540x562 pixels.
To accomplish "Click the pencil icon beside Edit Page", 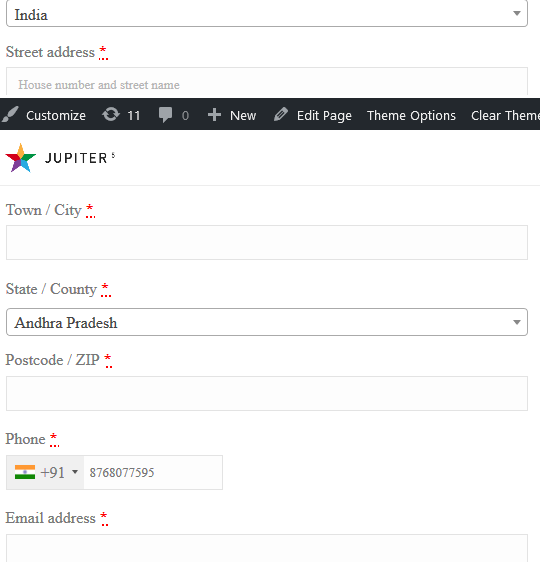I will 281,115.
